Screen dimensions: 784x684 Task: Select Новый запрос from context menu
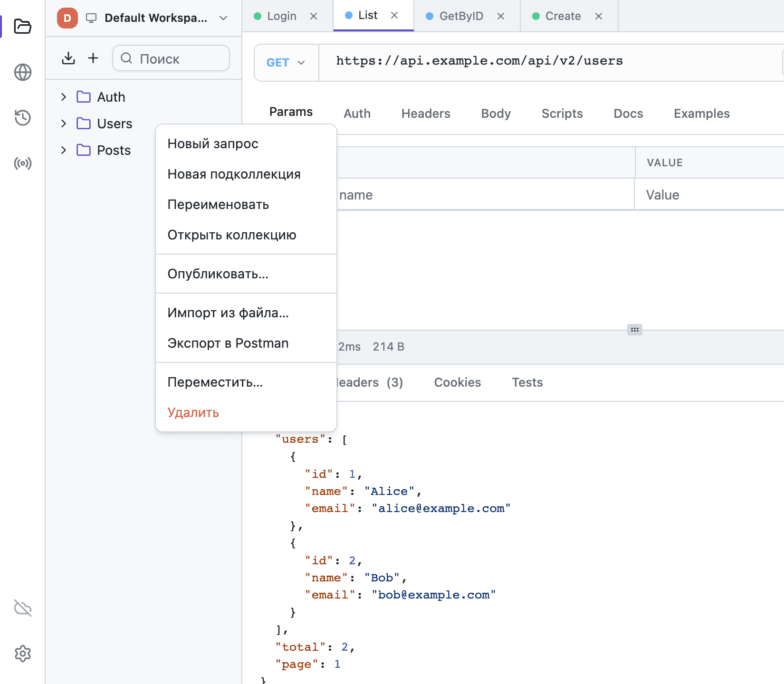click(x=246, y=143)
